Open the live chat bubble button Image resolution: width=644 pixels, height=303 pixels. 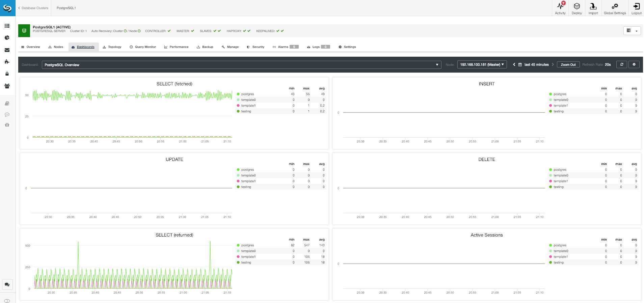(7, 284)
